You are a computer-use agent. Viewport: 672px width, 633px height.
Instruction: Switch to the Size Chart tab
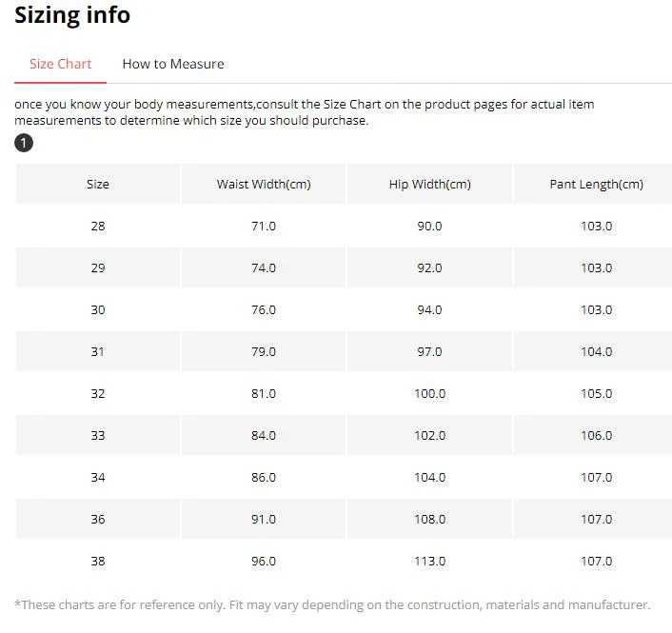[60, 64]
